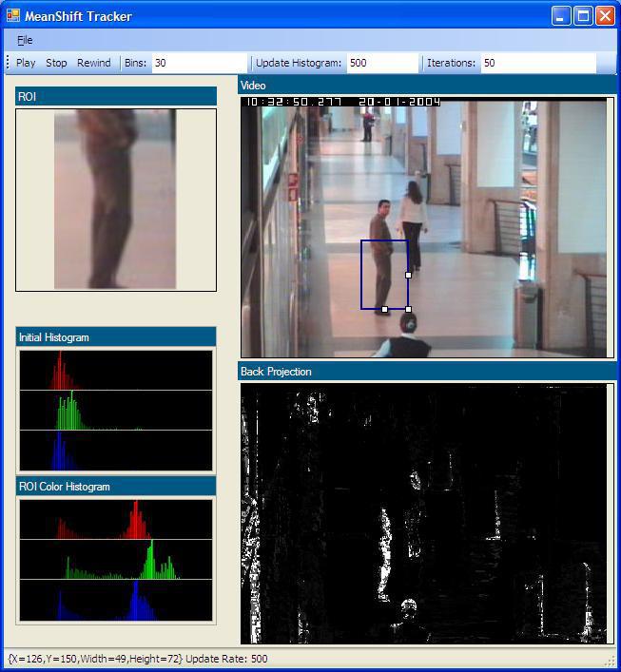Click the Back Projection image
Screen dimensions: 621x672
tap(424, 513)
